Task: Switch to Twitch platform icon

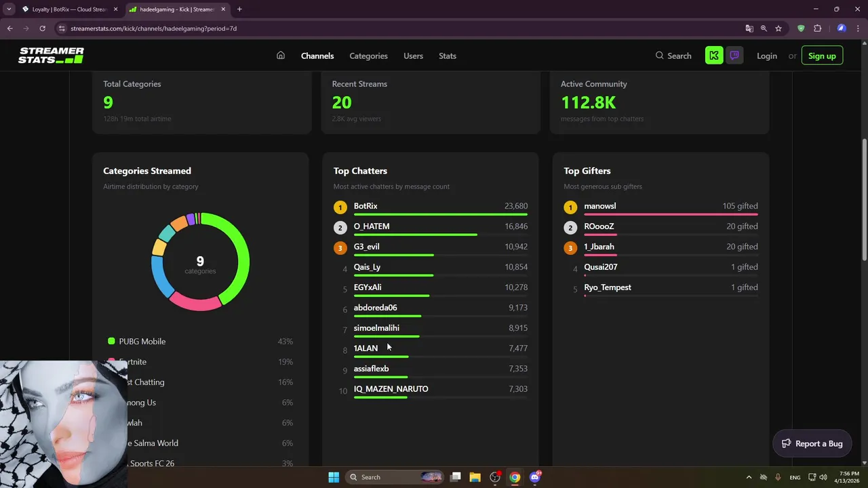Action: pyautogui.click(x=734, y=56)
